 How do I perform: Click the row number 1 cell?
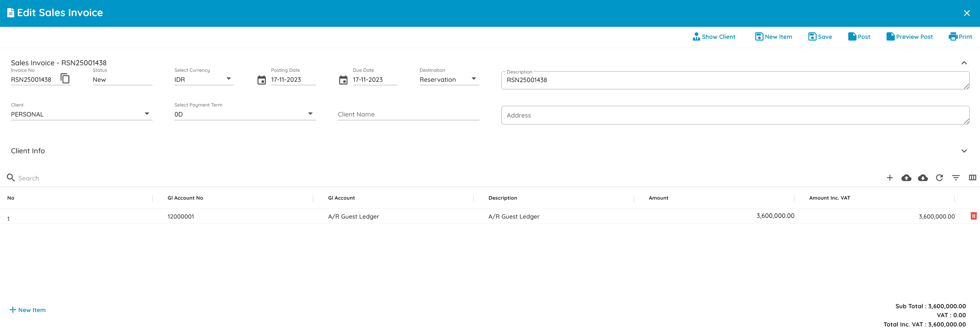coord(8,219)
